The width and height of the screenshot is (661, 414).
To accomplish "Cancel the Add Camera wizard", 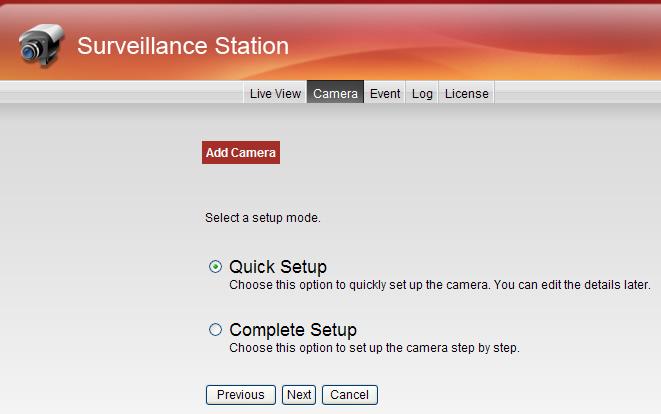I will click(349, 395).
